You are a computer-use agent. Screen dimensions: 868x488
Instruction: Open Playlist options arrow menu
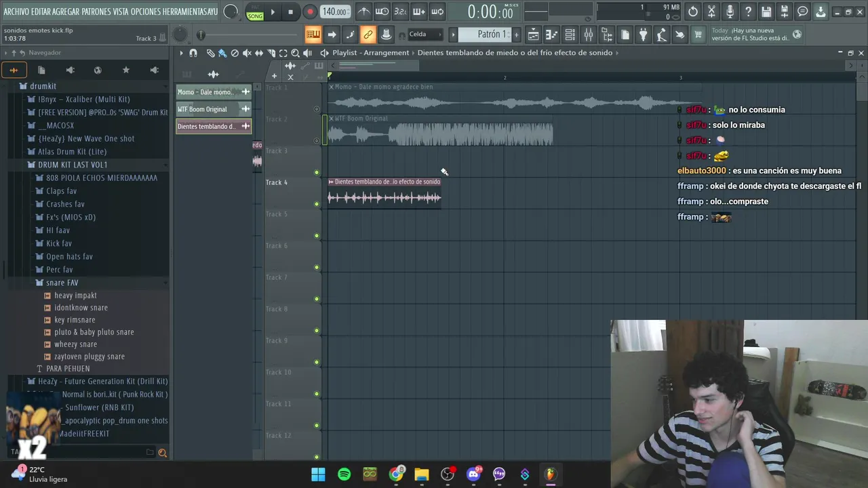[x=181, y=53]
